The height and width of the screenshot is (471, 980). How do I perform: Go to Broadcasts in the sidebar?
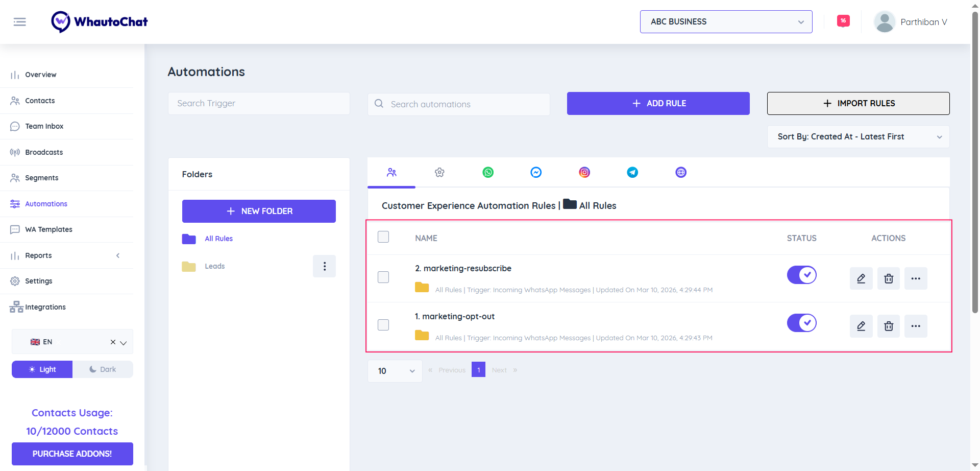pos(44,152)
